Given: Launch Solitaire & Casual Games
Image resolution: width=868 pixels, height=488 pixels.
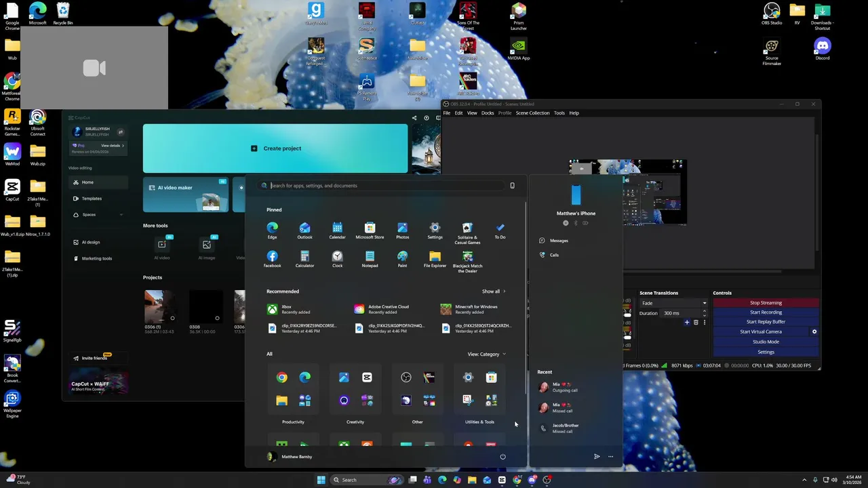Looking at the screenshot, I should 467,232.
